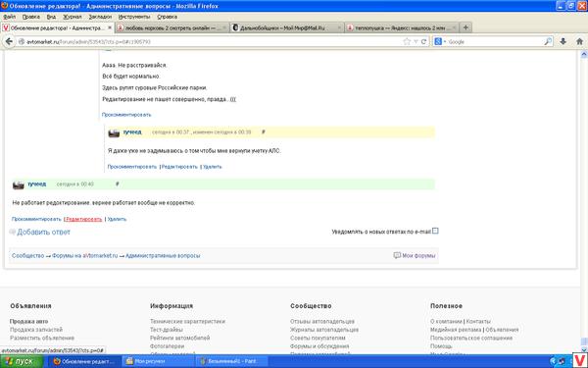Viewport: 588px width, 368px height.
Task: Reload the page with refresh icon
Action: pyautogui.click(x=423, y=41)
